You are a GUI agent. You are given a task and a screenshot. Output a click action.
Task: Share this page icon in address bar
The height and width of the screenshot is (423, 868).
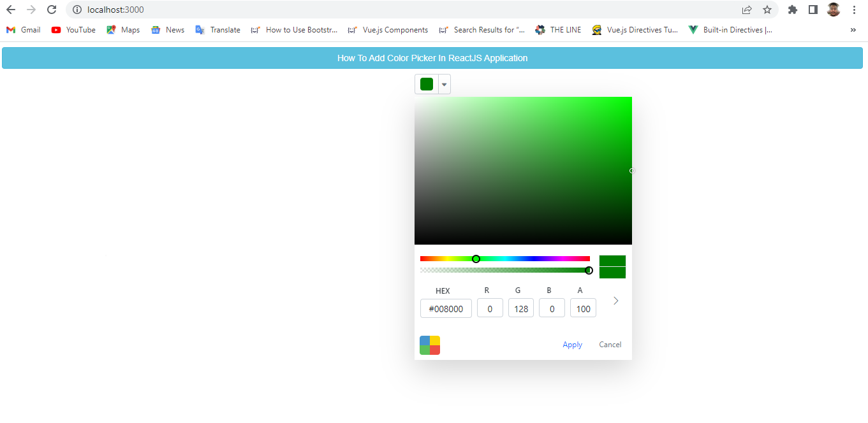pyautogui.click(x=747, y=10)
